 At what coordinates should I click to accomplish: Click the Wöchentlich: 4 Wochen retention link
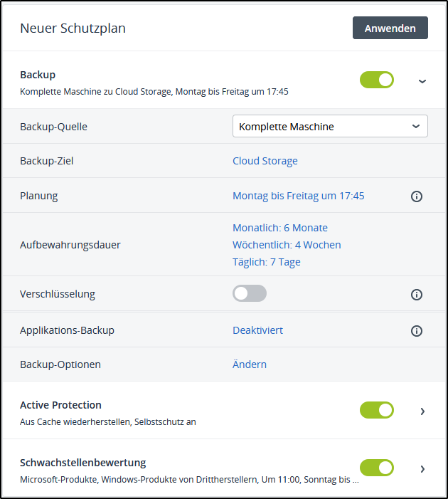coord(287,245)
